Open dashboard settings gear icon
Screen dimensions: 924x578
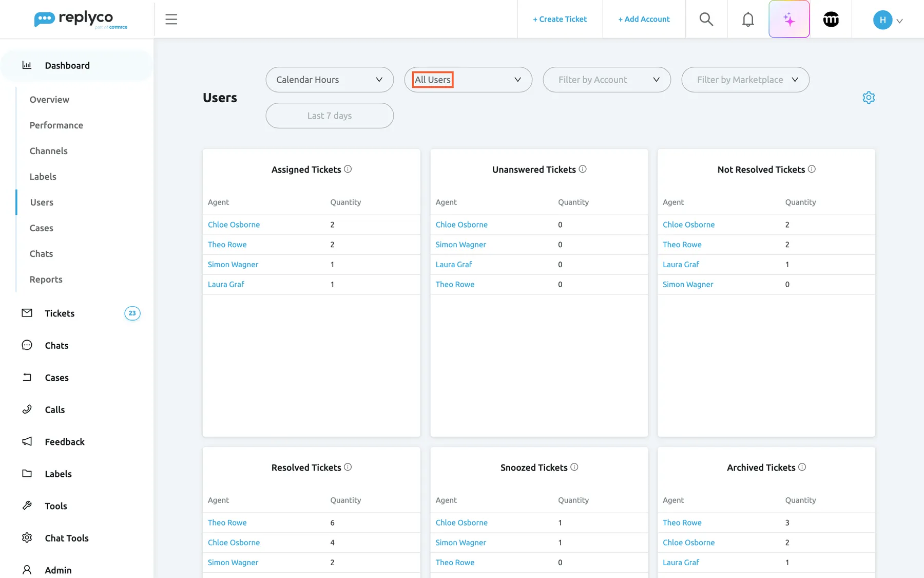(869, 98)
